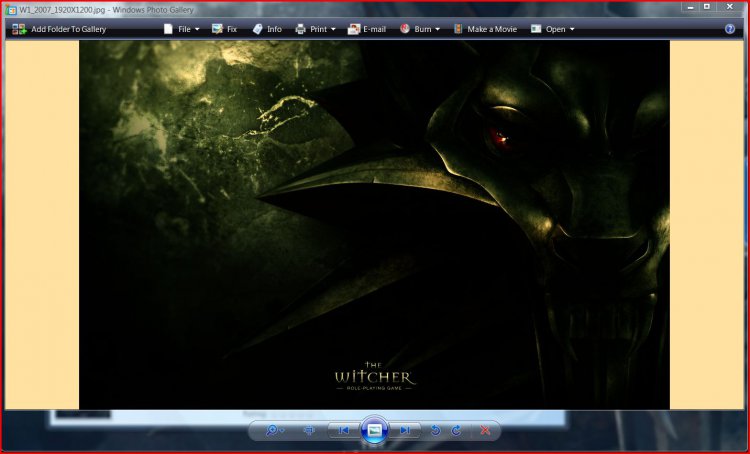Click the displayed Witcher wallpaper image
The width and height of the screenshot is (750, 454).
pos(375,225)
